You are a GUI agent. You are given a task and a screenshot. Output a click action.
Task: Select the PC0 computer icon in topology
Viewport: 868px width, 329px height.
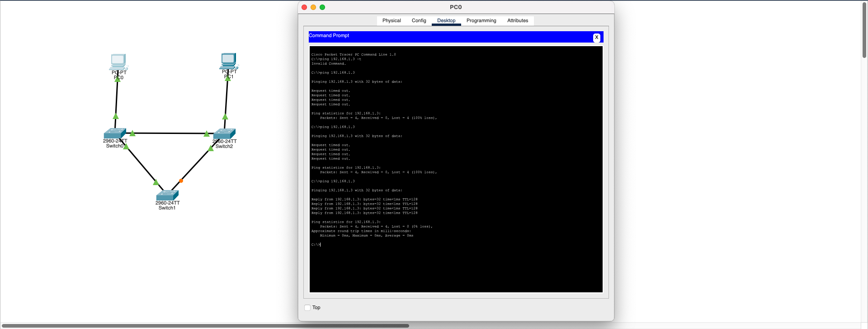point(118,62)
